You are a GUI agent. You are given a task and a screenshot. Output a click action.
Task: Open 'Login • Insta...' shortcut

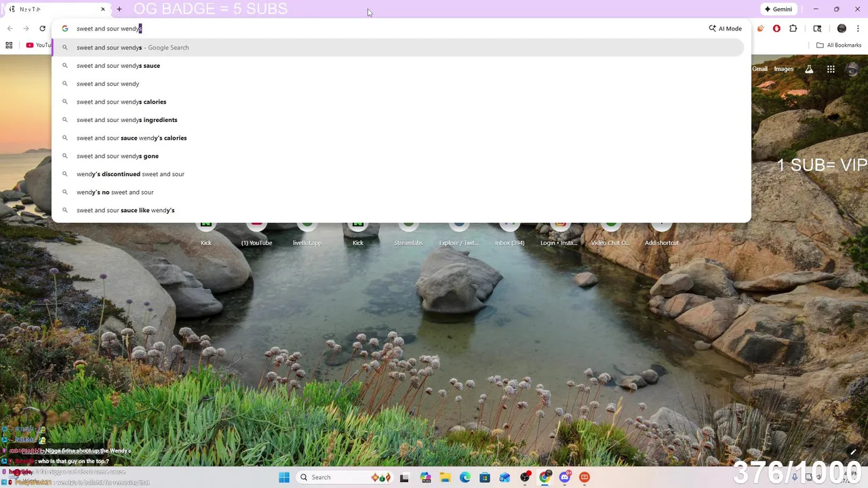560,234
